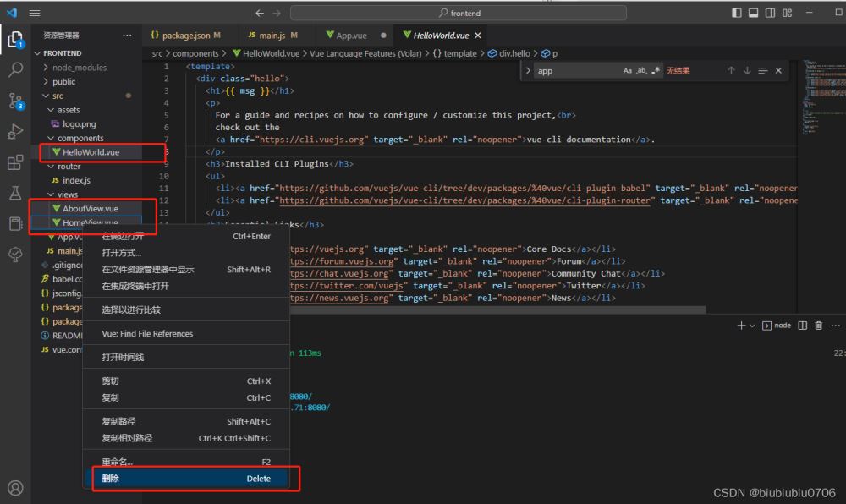The image size is (846, 504).
Task: Click the components breadcrumb segment
Action: (x=195, y=53)
